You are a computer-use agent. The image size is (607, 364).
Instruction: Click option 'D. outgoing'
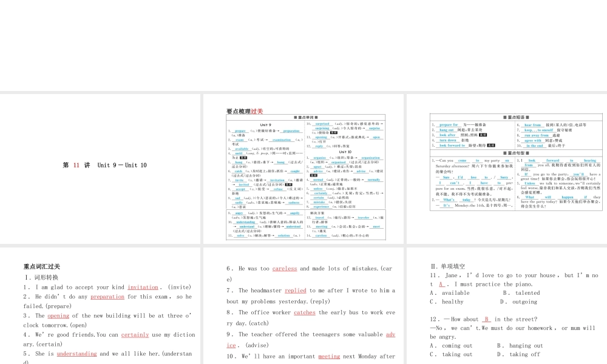518,302
